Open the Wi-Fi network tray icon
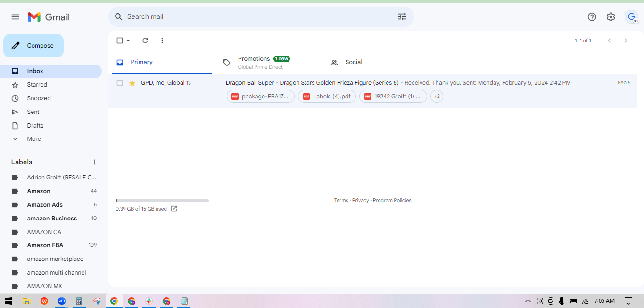The image size is (644, 308). [585, 301]
